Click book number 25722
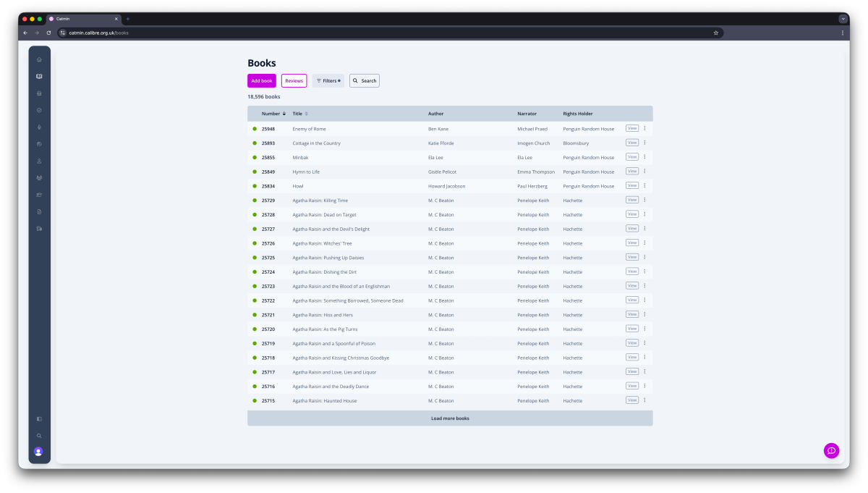 tap(268, 300)
